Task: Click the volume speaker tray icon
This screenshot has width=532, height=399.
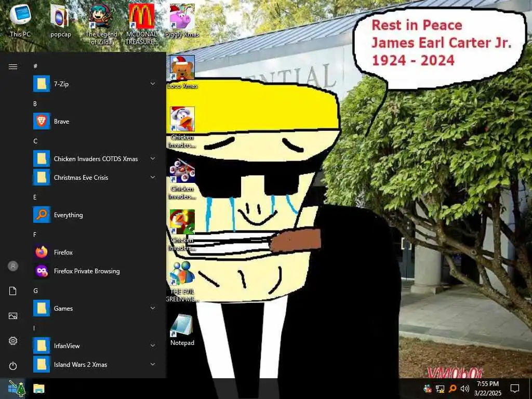Action: click(464, 389)
